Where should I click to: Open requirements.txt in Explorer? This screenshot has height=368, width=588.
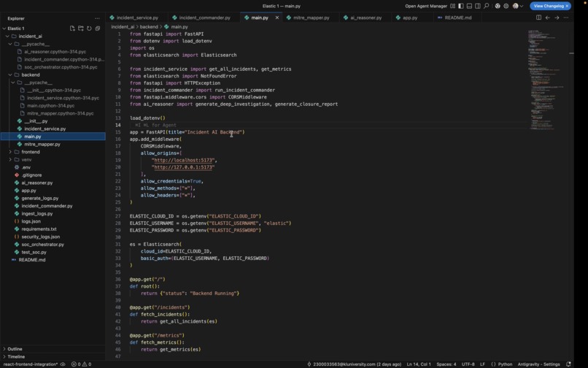[39, 229]
